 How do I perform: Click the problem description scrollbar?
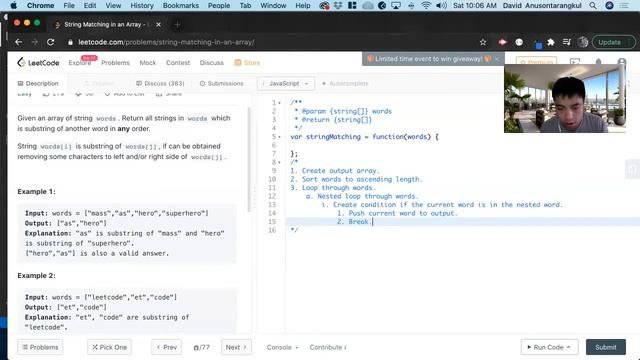(249, 159)
